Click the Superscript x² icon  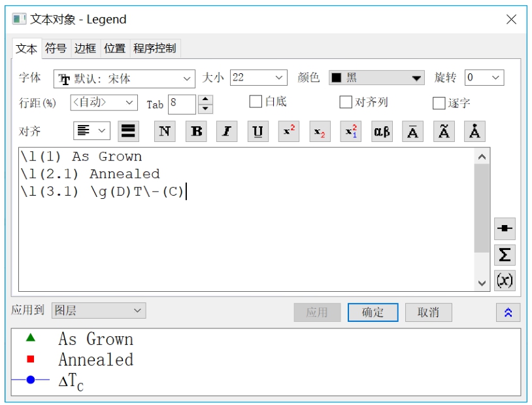click(x=289, y=132)
